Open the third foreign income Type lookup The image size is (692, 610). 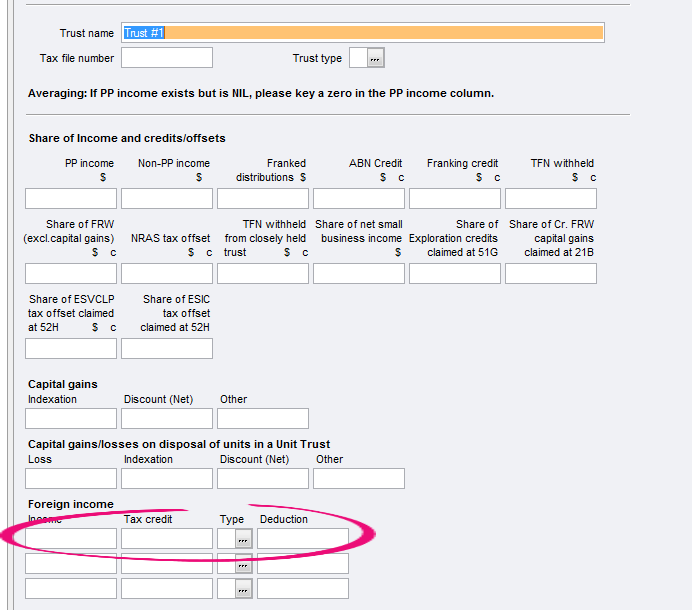pyautogui.click(x=244, y=589)
